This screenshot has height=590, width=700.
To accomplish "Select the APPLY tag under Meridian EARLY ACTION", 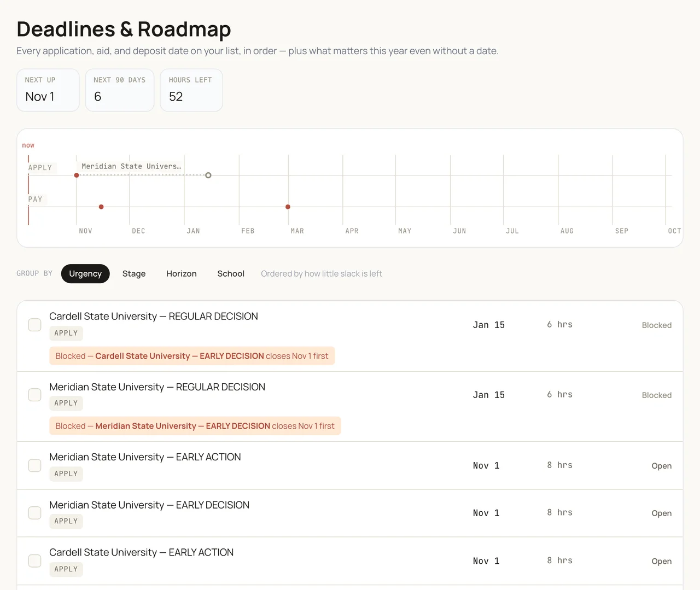I will (66, 474).
